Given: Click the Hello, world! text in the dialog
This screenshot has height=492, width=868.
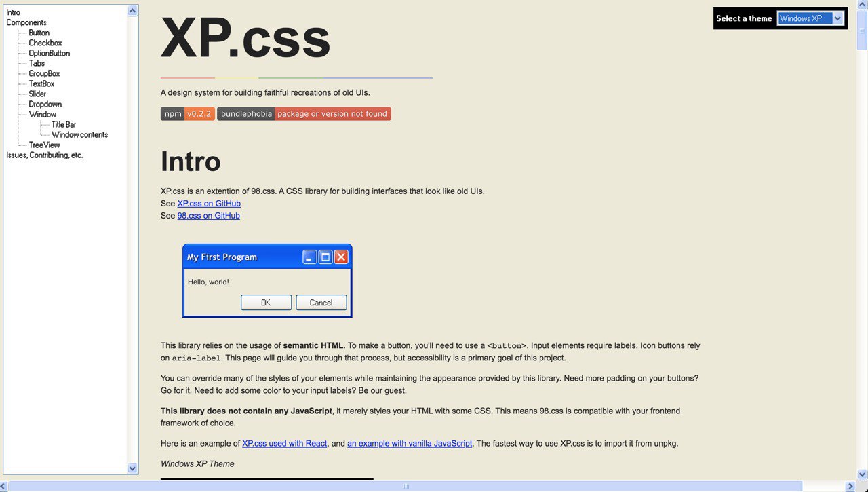Looking at the screenshot, I should (208, 282).
